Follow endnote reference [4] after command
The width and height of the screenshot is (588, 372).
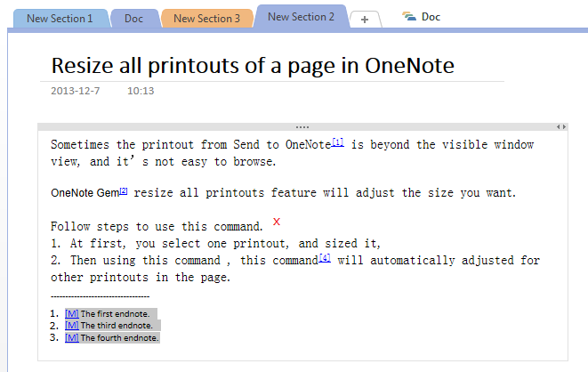325,258
